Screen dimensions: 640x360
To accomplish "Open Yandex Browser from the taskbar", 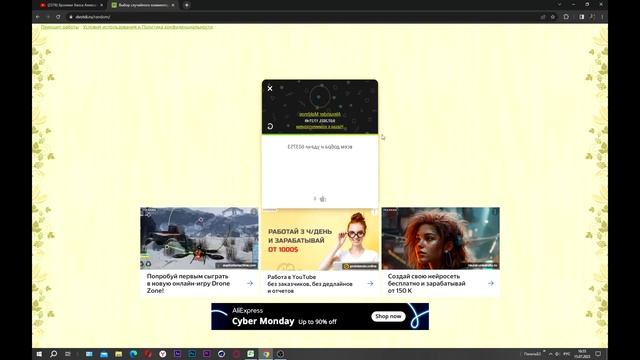I will (x=163, y=354).
